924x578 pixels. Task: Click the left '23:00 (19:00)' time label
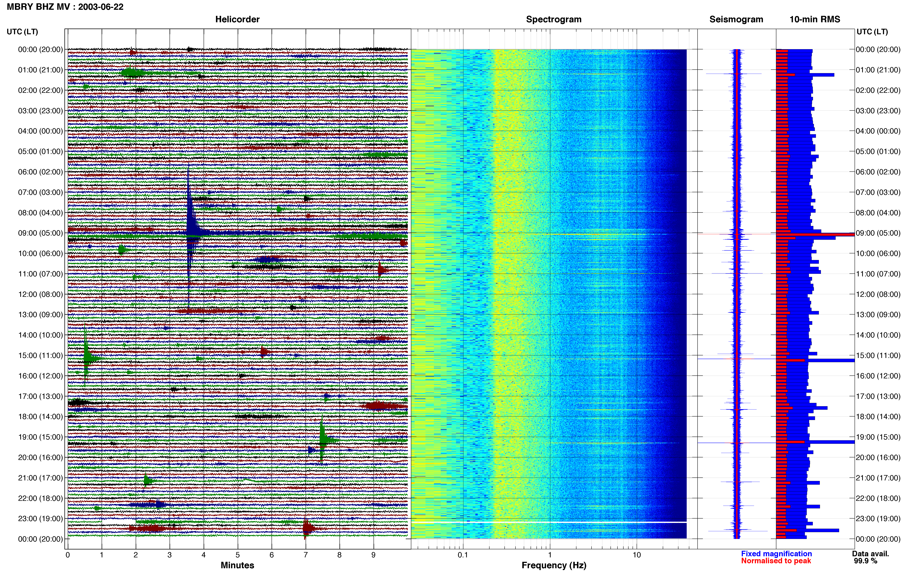coord(41,519)
